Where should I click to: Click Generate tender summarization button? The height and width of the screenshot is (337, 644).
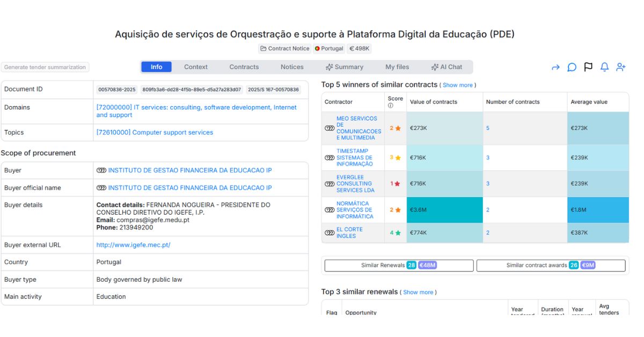coord(45,68)
